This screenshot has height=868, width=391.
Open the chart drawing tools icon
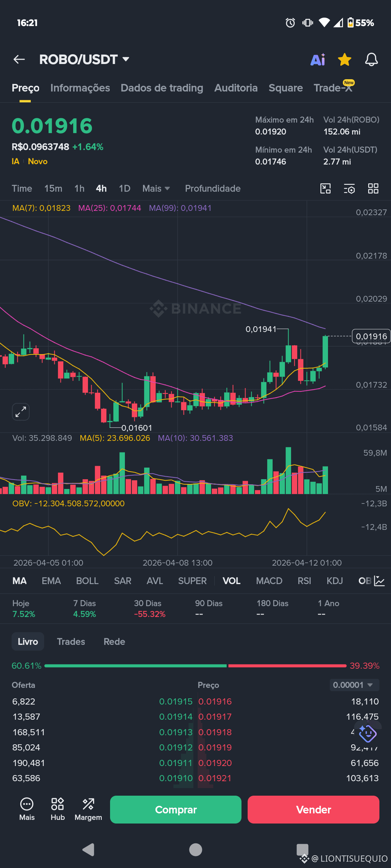point(325,188)
